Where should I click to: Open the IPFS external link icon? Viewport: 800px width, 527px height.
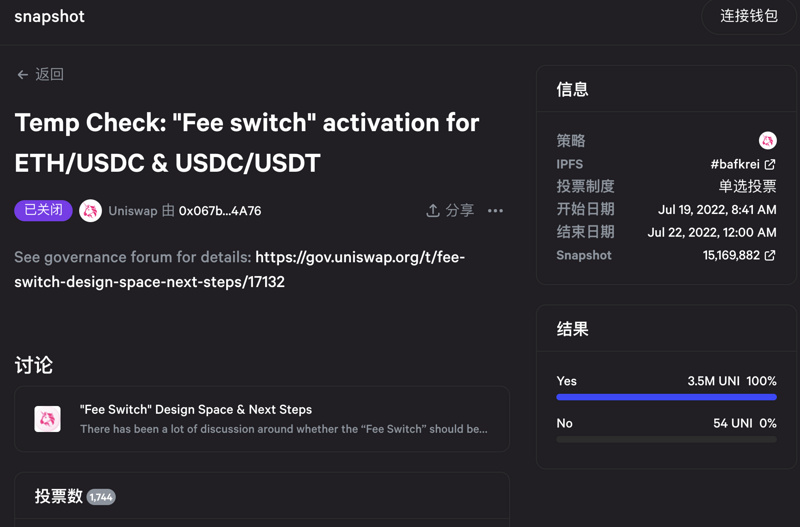point(770,164)
